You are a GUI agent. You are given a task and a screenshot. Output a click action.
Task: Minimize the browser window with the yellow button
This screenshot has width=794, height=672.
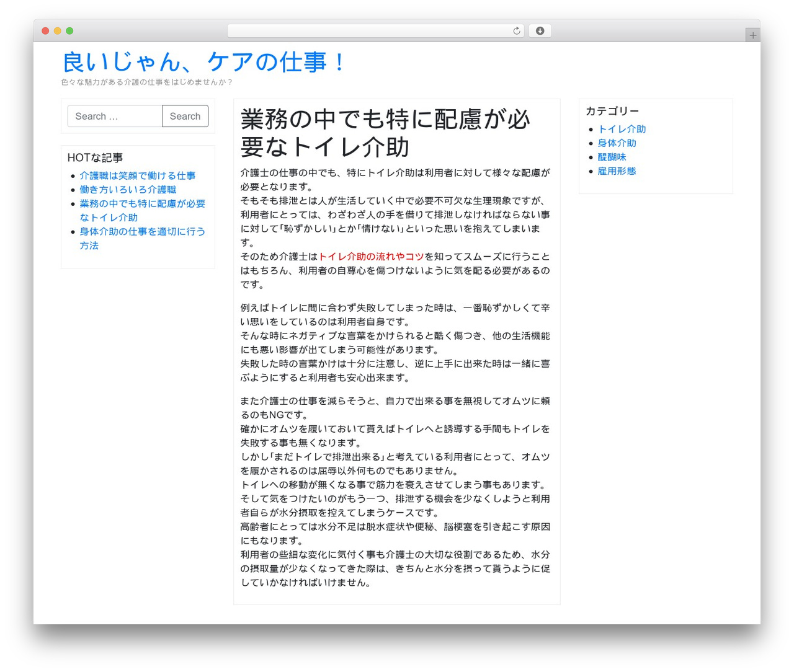point(57,31)
